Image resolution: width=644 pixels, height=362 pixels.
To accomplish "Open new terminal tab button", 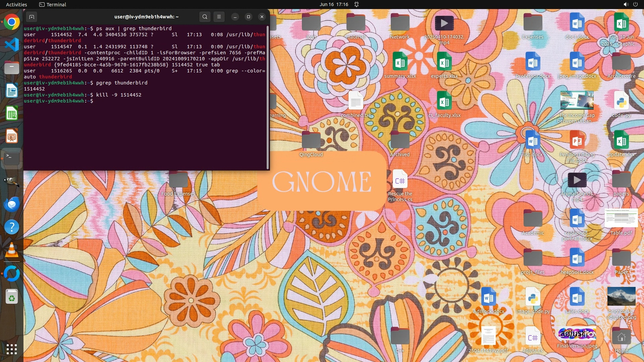I will click(32, 17).
